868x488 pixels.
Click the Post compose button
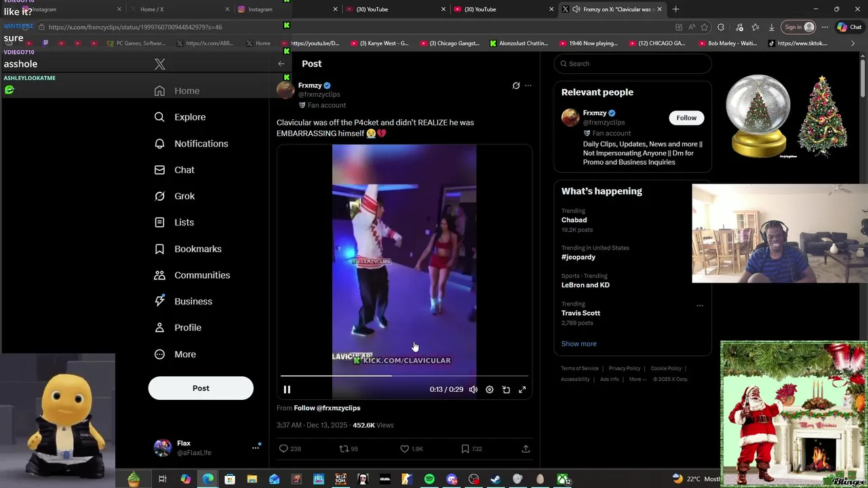coord(201,388)
